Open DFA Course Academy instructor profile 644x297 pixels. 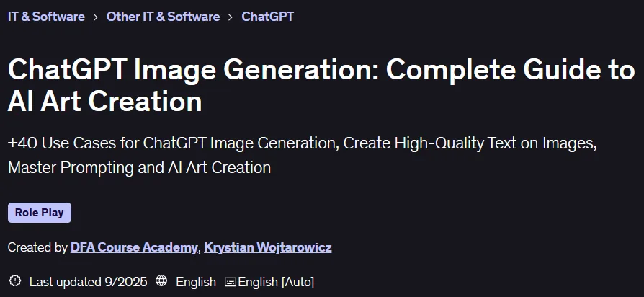pyautogui.click(x=134, y=248)
